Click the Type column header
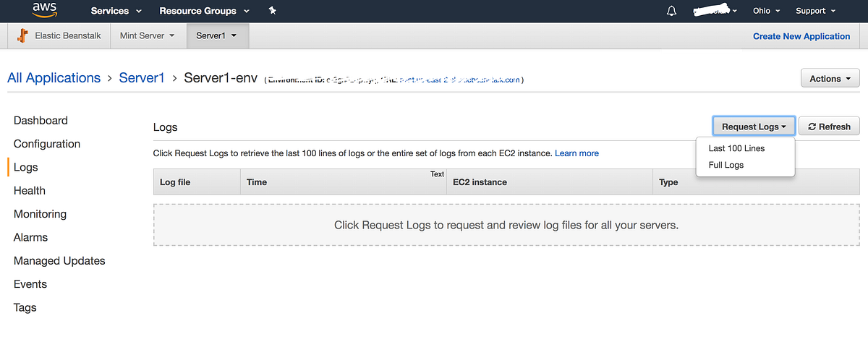This screenshot has height=342, width=868. 756,182
